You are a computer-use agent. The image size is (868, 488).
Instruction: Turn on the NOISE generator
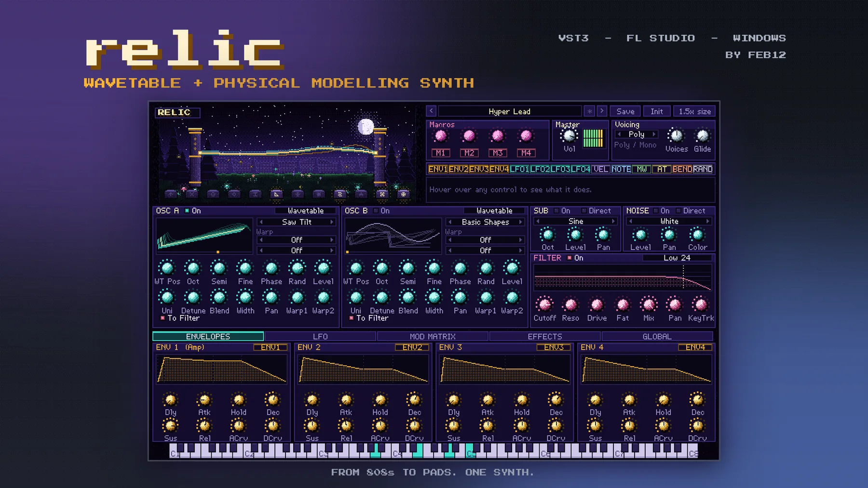655,211
